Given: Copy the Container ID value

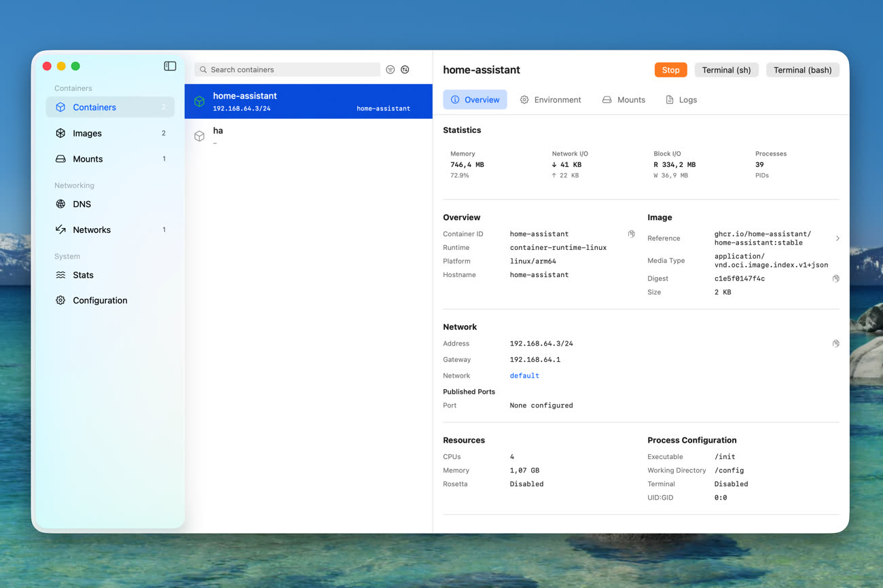Looking at the screenshot, I should pyautogui.click(x=632, y=234).
